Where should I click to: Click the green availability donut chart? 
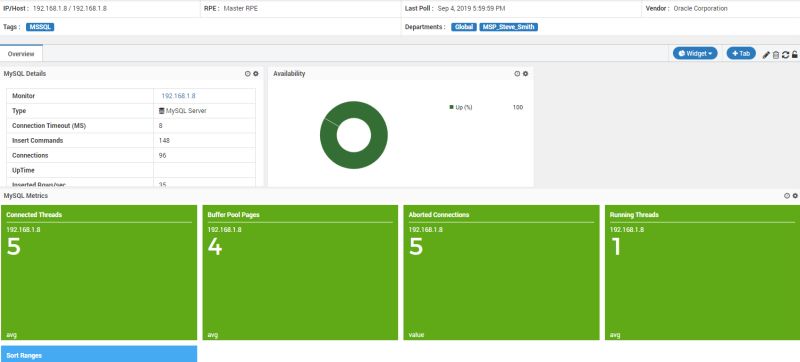pos(354,135)
